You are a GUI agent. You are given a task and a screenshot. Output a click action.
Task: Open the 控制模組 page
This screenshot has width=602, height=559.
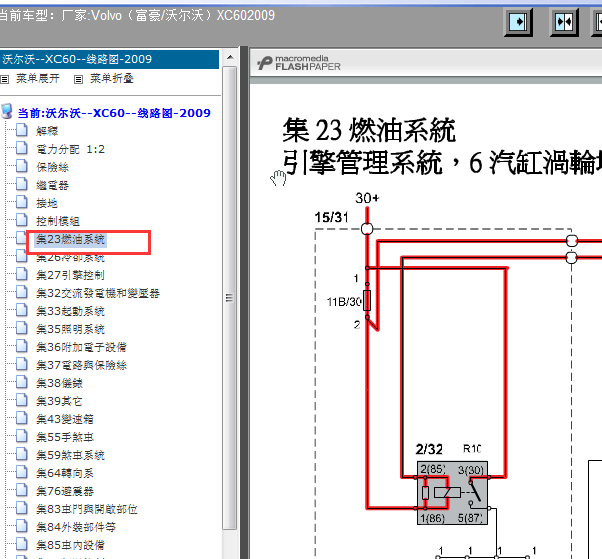tap(58, 221)
